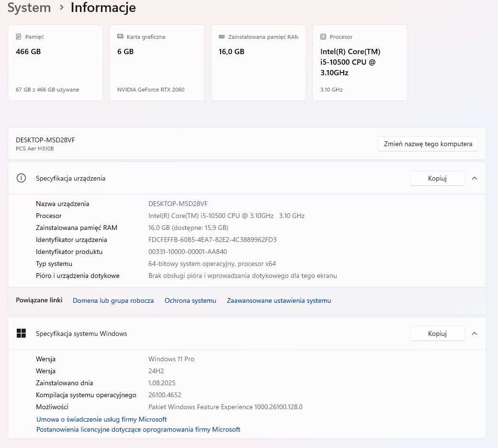The image size is (498, 448).
Task: Open the Procesor Intel Core i5-10500 card
Action: [x=360, y=63]
